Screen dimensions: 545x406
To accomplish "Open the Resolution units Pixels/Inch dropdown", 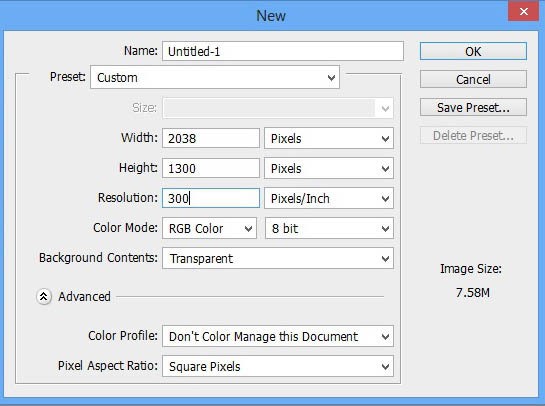I will point(329,198).
